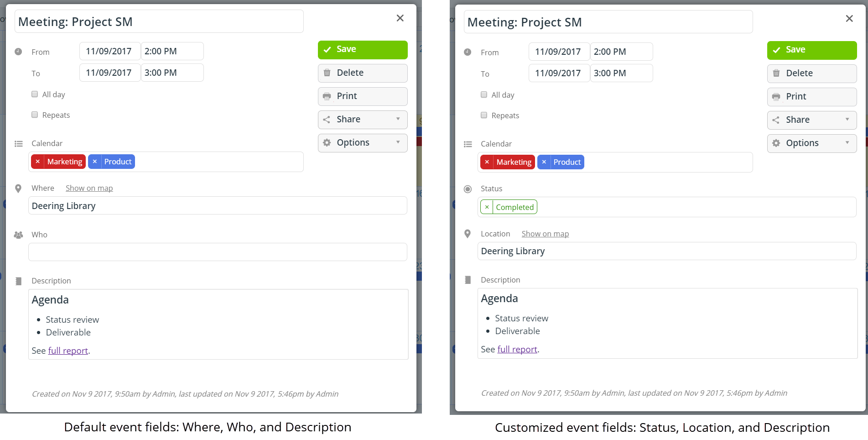This screenshot has height=440, width=868.
Task: Remove the Product tag in left dialog
Action: tap(94, 162)
